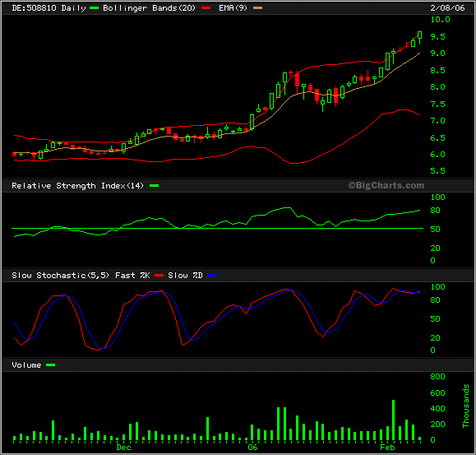476x455 pixels.
Task: Click the 2/08/06 date label
Action: [447, 8]
